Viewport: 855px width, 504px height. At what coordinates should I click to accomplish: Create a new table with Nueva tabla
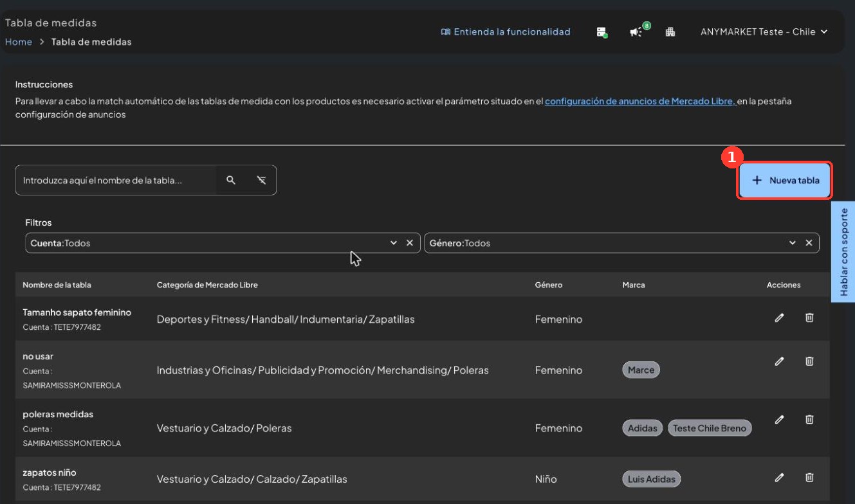pos(785,181)
